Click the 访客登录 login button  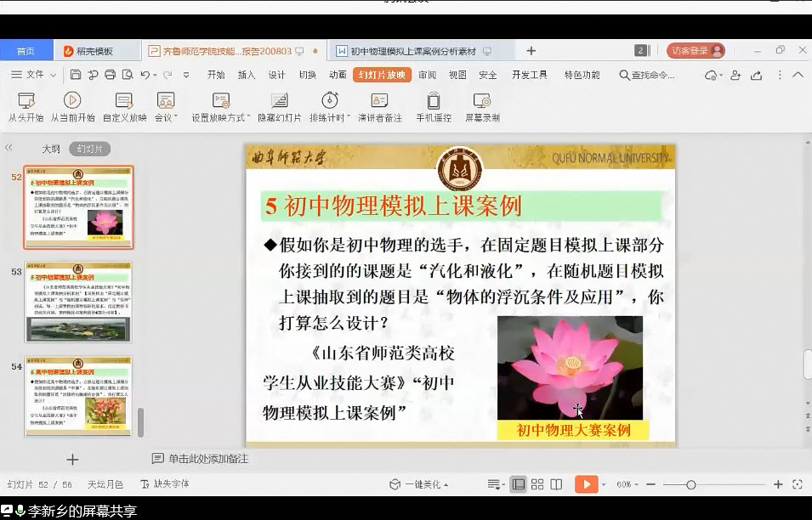pyautogui.click(x=695, y=51)
